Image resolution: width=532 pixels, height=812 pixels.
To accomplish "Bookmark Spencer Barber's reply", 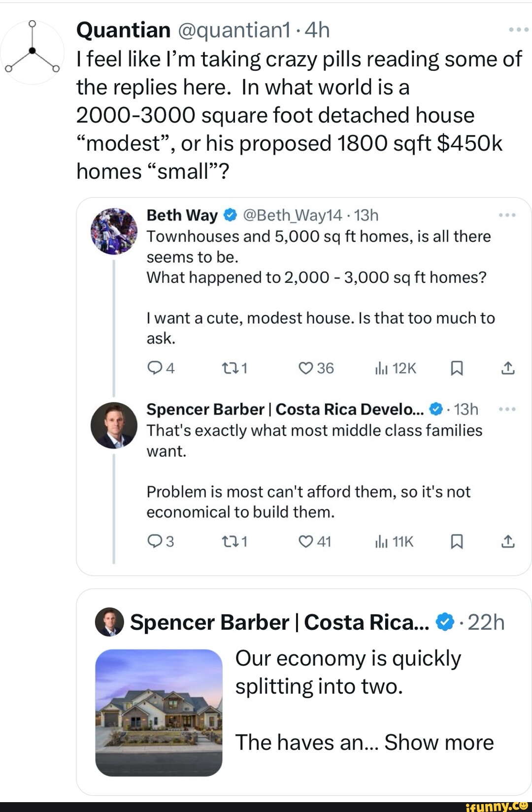I will (x=457, y=541).
